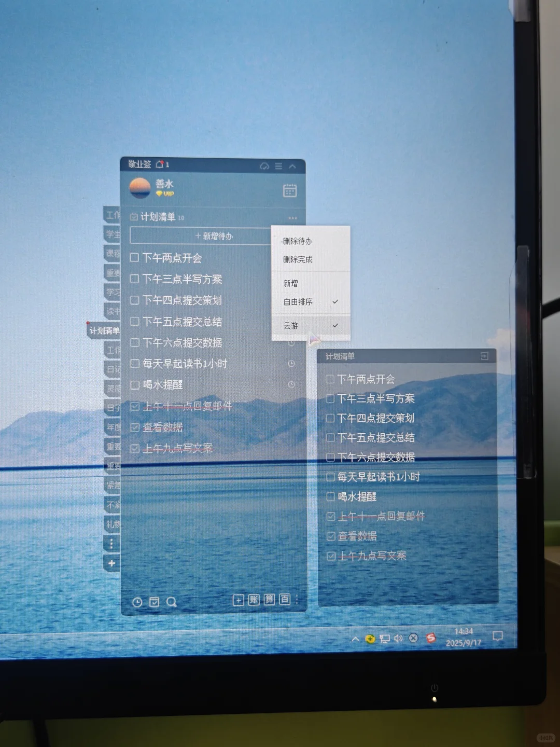Screen dimensions: 560x747
Task: Open the ... options menu on 计划清单 header
Action: point(292,217)
